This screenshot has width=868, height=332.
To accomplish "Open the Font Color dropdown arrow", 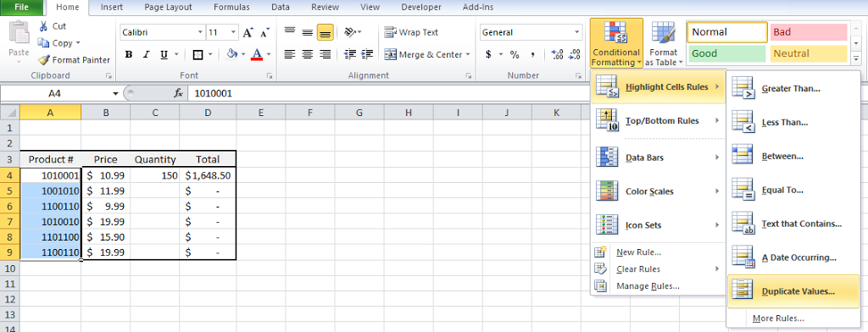I will click(x=269, y=54).
